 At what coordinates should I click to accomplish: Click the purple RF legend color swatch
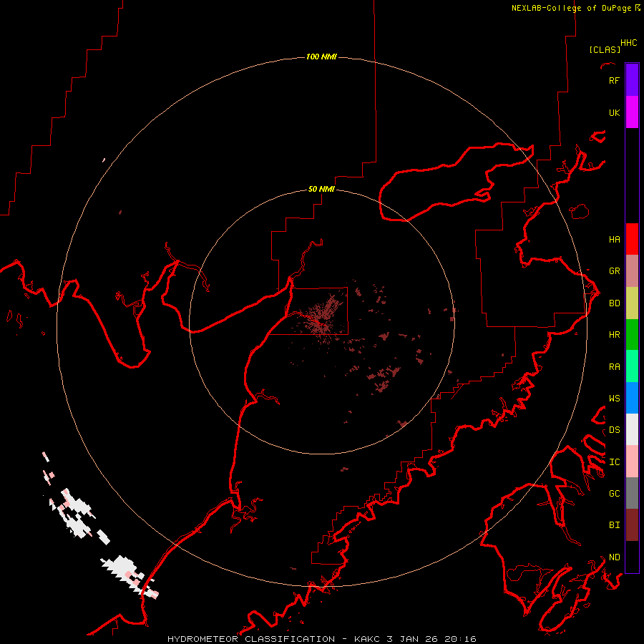[x=632, y=80]
